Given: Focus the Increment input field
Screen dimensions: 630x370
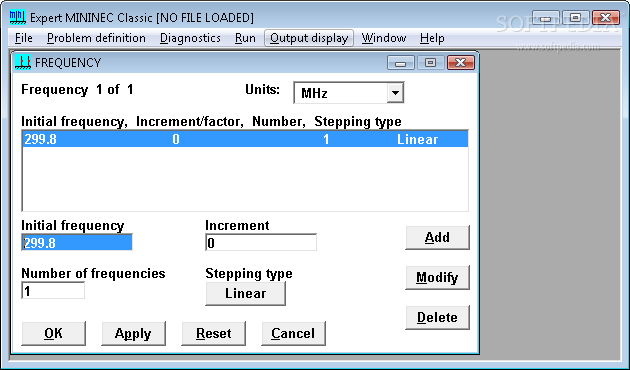Looking at the screenshot, I should tap(261, 242).
